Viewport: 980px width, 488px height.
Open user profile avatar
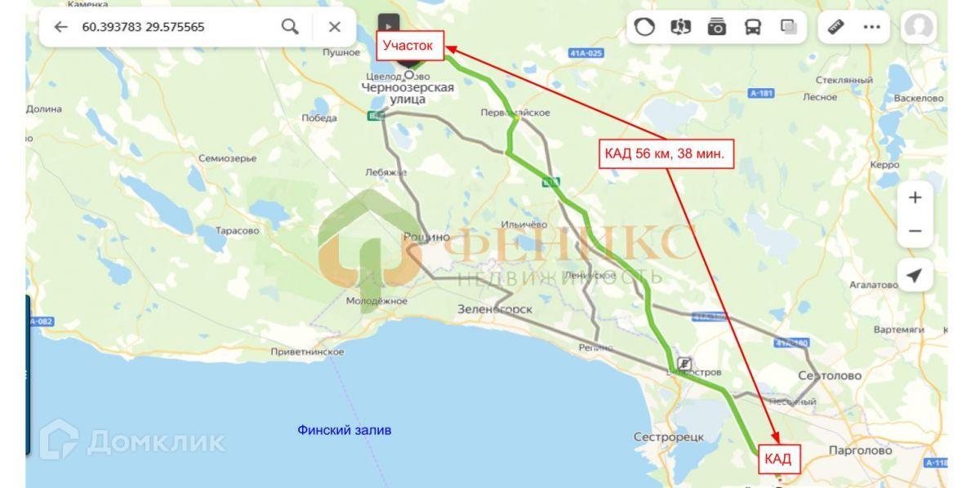[919, 27]
